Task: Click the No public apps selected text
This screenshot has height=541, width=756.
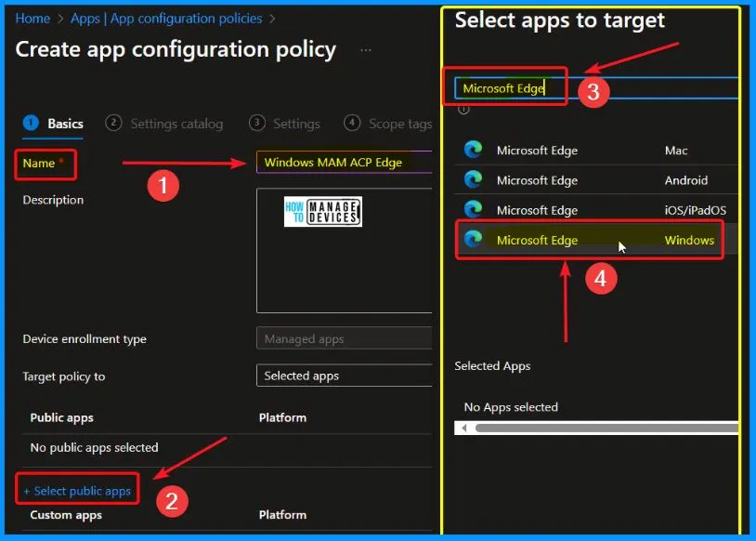Action: click(x=94, y=447)
